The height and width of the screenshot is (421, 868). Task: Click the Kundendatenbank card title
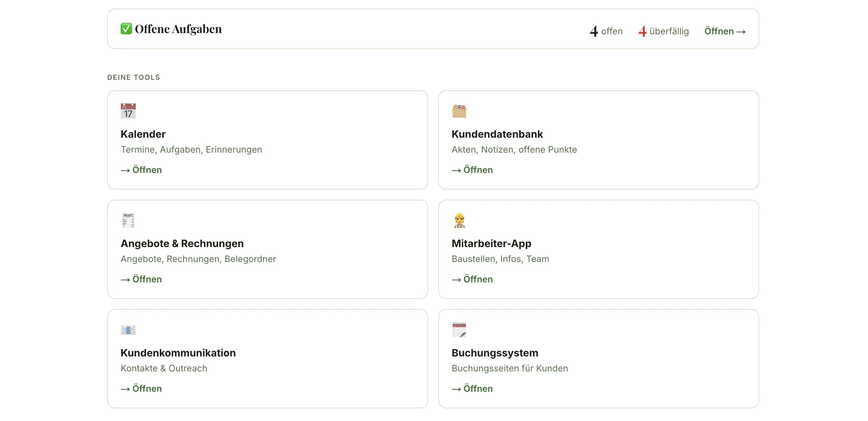click(497, 134)
